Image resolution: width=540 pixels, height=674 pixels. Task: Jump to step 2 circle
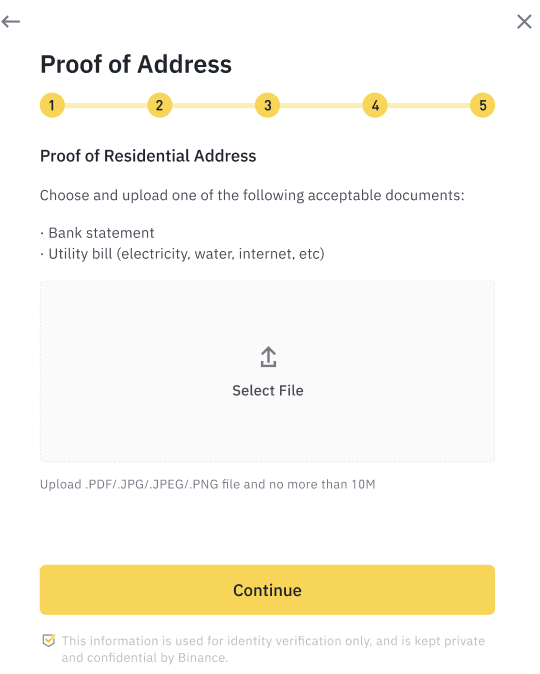(x=160, y=105)
